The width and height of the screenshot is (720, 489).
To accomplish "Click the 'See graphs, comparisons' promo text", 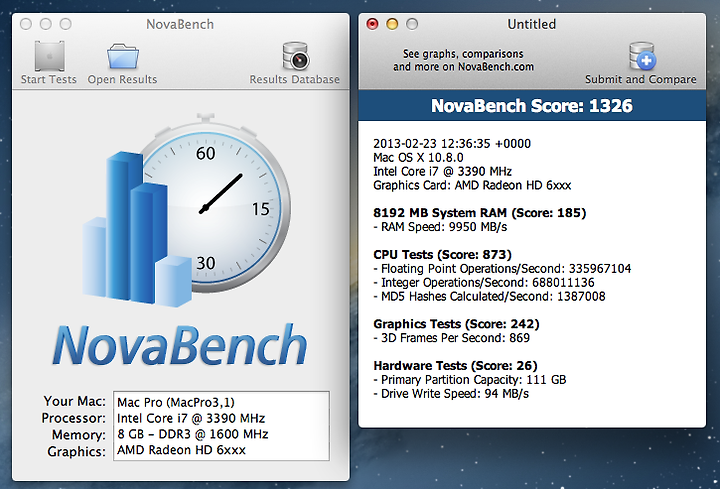I will [463, 60].
